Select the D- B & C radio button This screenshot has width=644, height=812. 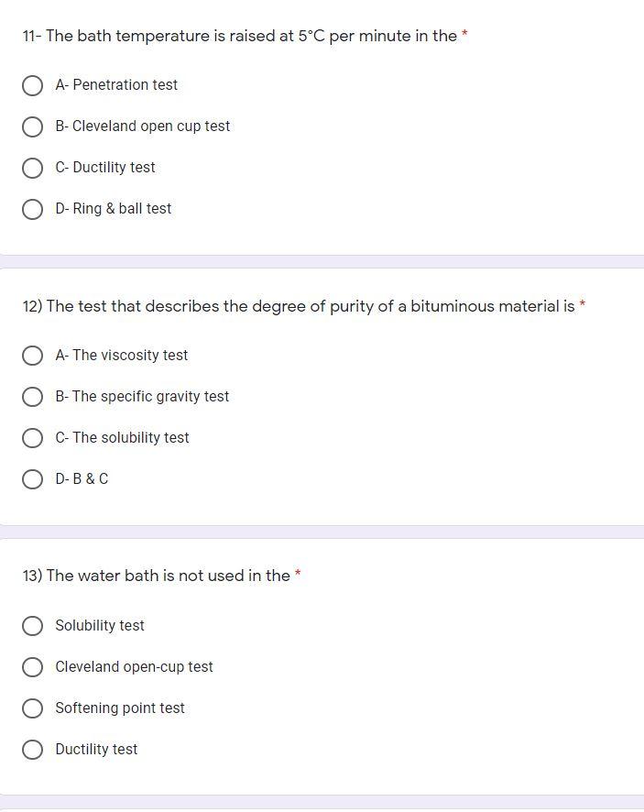[32, 479]
